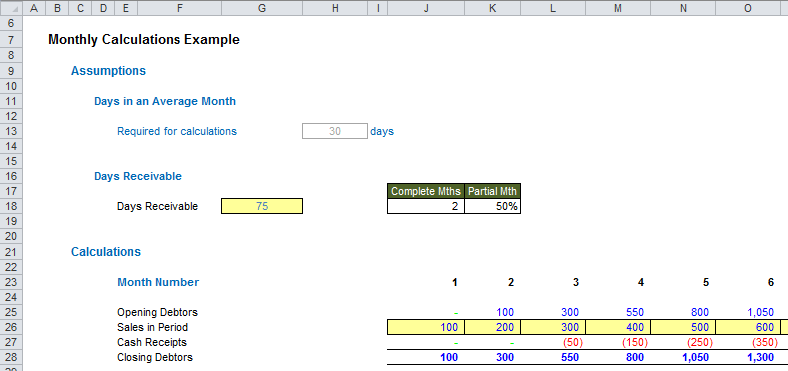Select row 18 header
The height and width of the screenshot is (371, 788).
11,206
